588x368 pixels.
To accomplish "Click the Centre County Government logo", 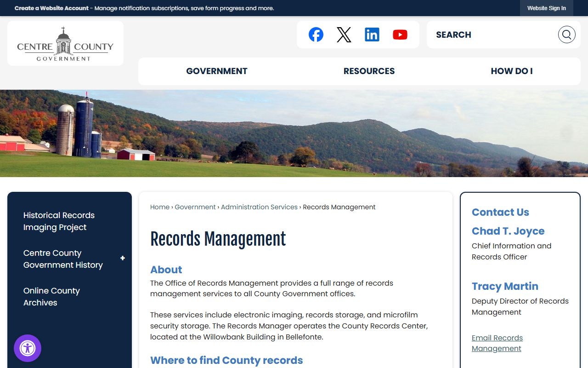I will click(65, 44).
